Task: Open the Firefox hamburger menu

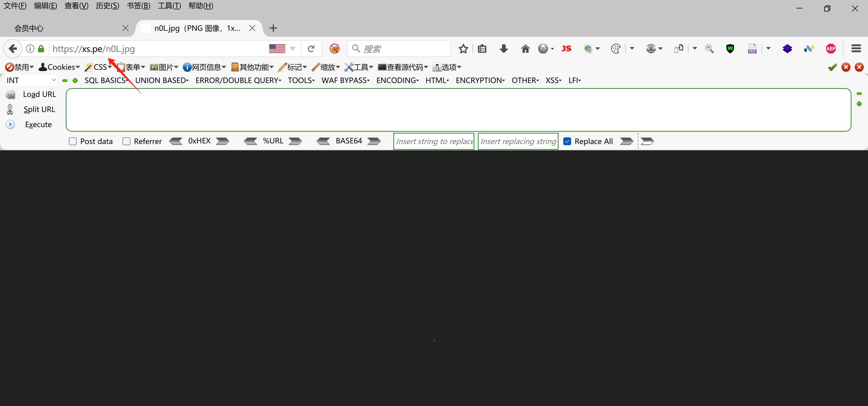Action: (856, 49)
